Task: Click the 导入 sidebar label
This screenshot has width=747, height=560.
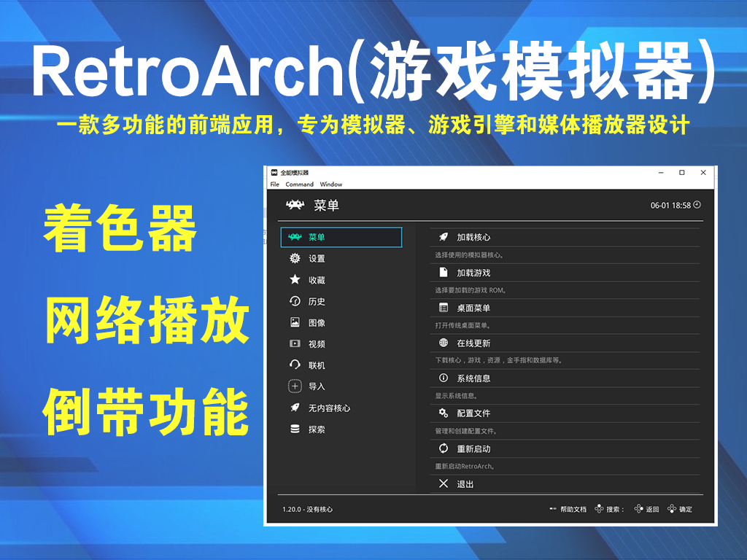Action: (317, 386)
